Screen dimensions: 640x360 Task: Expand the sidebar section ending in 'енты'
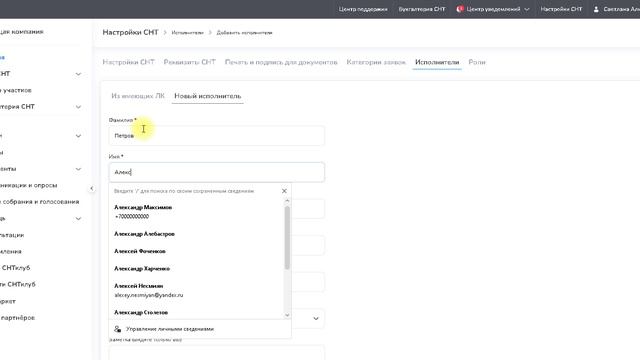78,169
